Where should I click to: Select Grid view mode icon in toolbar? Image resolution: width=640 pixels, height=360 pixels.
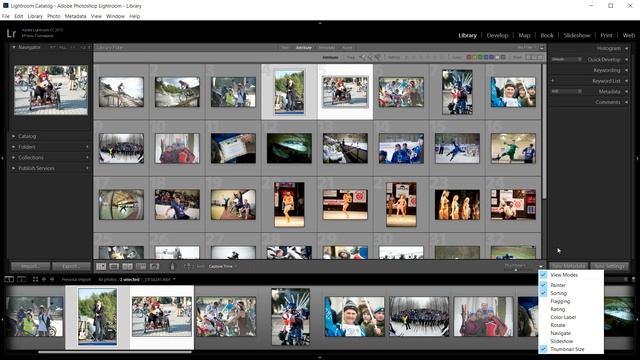click(x=101, y=267)
